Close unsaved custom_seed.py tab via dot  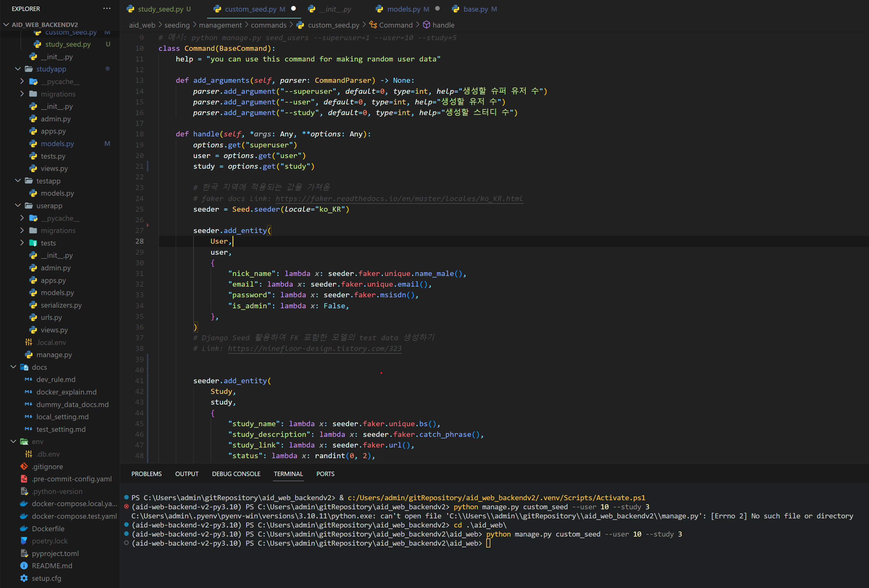(294, 8)
